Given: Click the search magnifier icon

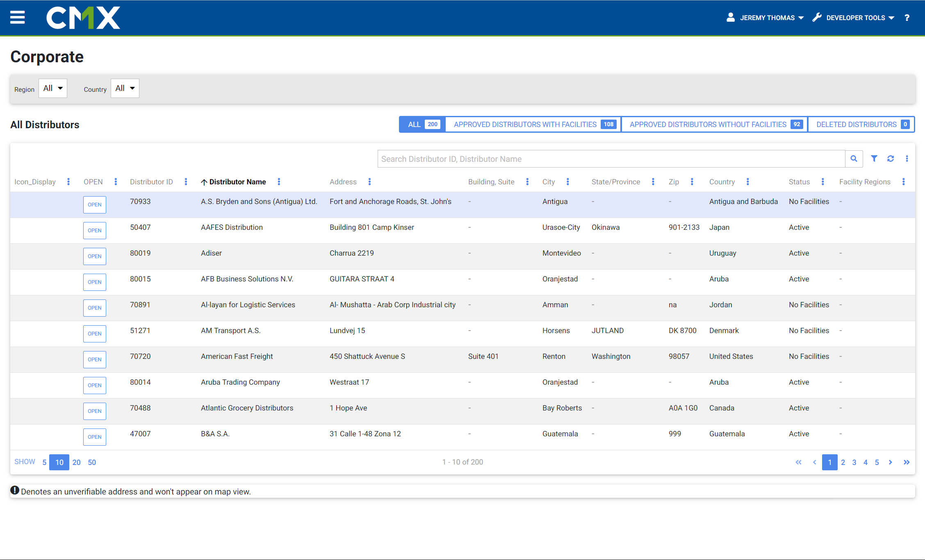Looking at the screenshot, I should coord(854,159).
